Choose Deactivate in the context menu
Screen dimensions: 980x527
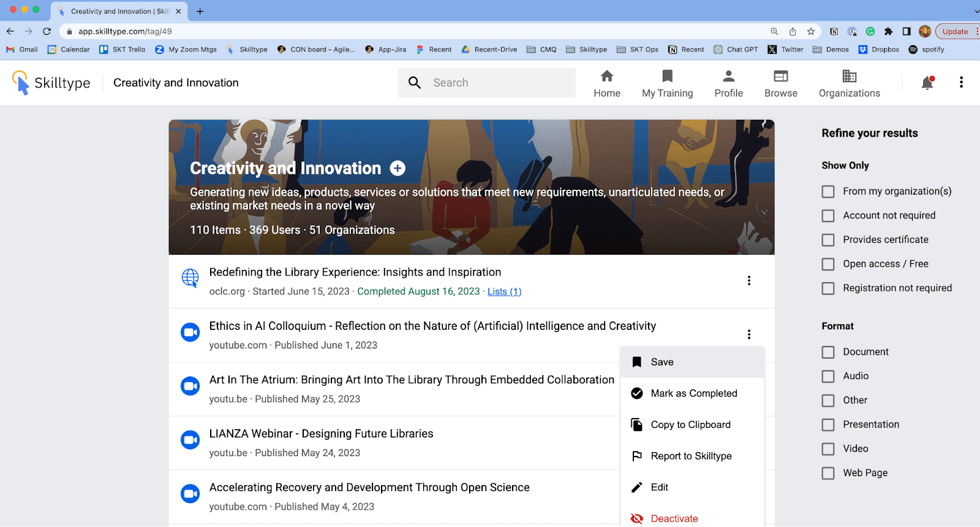[x=692, y=518]
